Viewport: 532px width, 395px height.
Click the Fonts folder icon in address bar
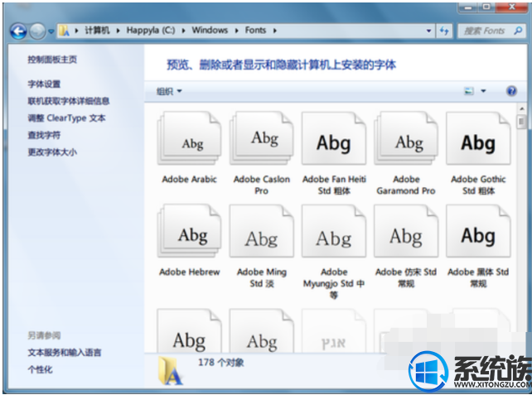click(x=64, y=31)
